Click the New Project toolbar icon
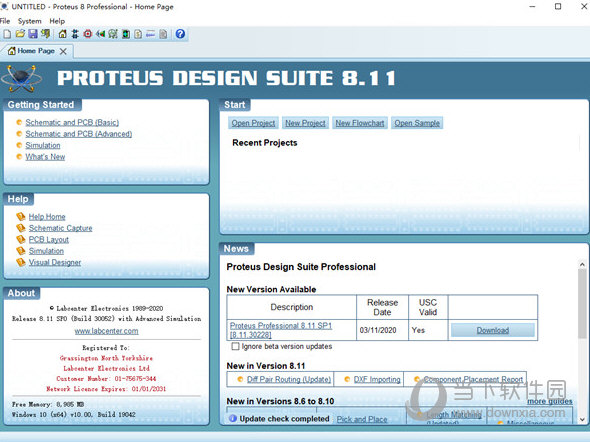The height and width of the screenshot is (442, 590). [7, 34]
